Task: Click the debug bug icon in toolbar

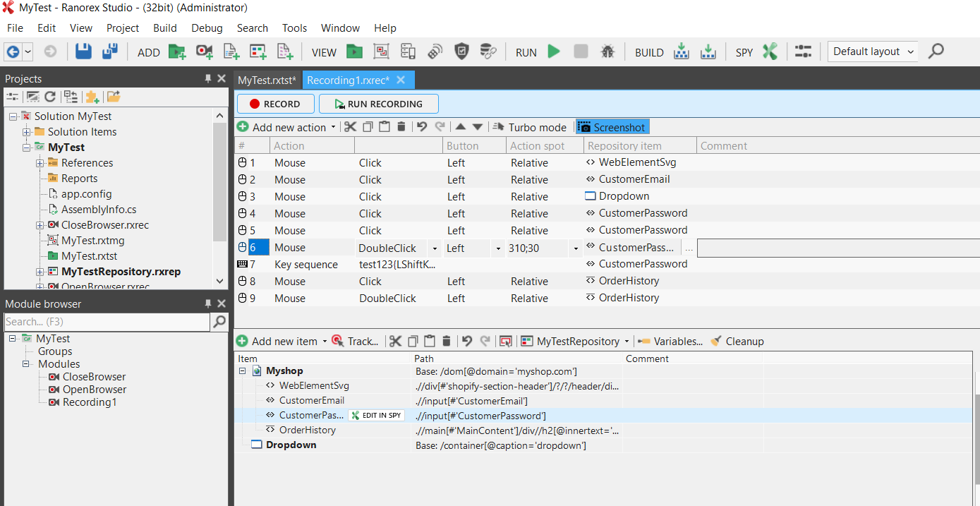Action: click(607, 52)
